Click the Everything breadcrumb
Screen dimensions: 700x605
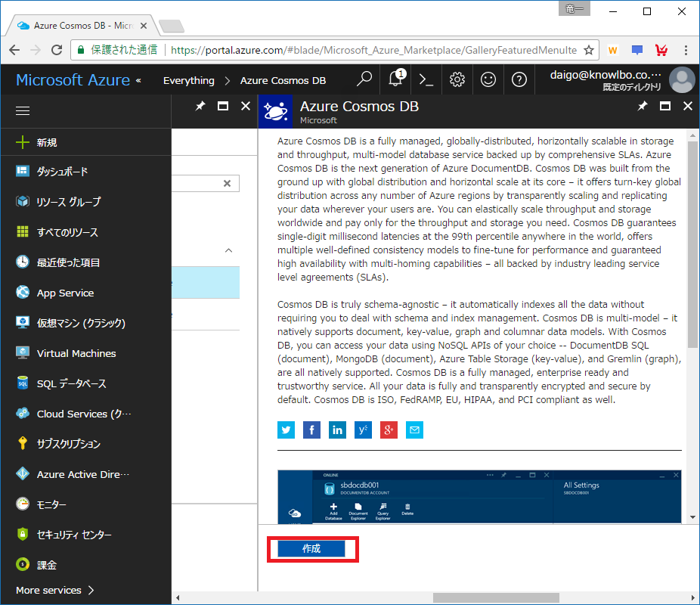click(189, 80)
